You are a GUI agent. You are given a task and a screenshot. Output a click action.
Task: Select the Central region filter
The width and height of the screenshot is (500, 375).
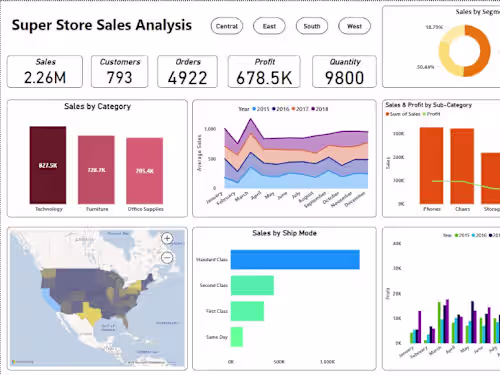pyautogui.click(x=227, y=26)
